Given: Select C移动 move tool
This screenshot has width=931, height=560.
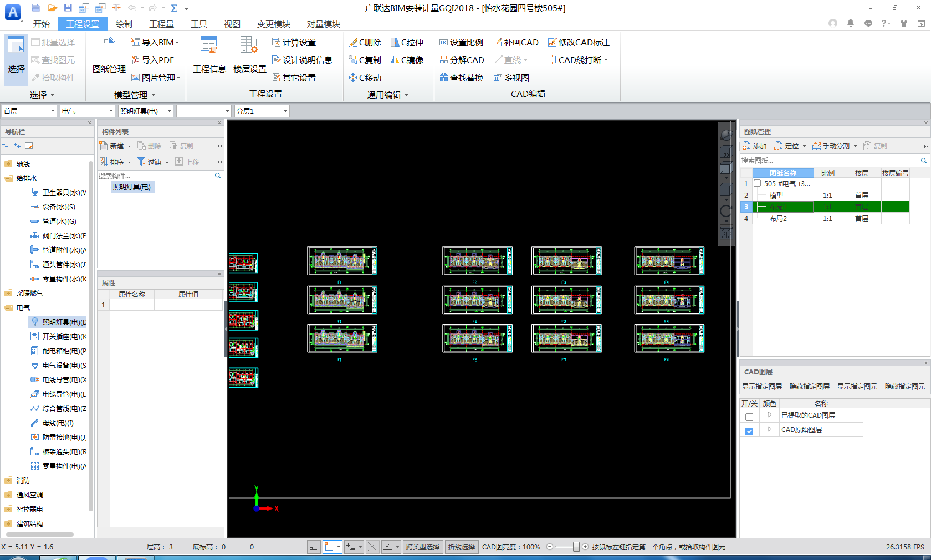Looking at the screenshot, I should pyautogui.click(x=365, y=78).
